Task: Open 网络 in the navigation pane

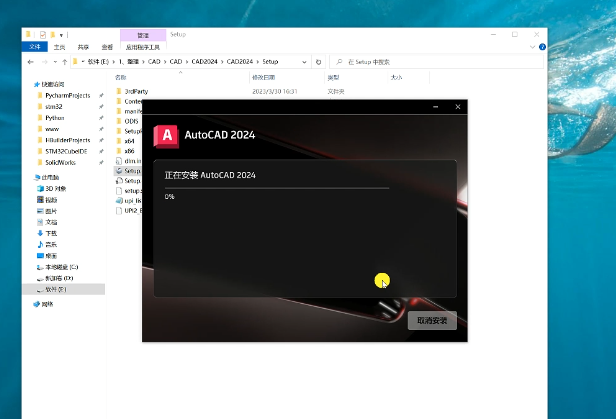Action: pyautogui.click(x=47, y=304)
